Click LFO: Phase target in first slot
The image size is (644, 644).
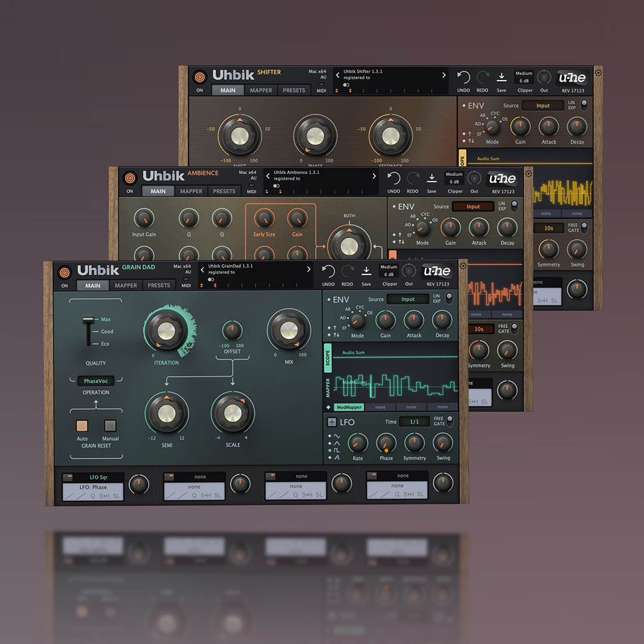93,487
